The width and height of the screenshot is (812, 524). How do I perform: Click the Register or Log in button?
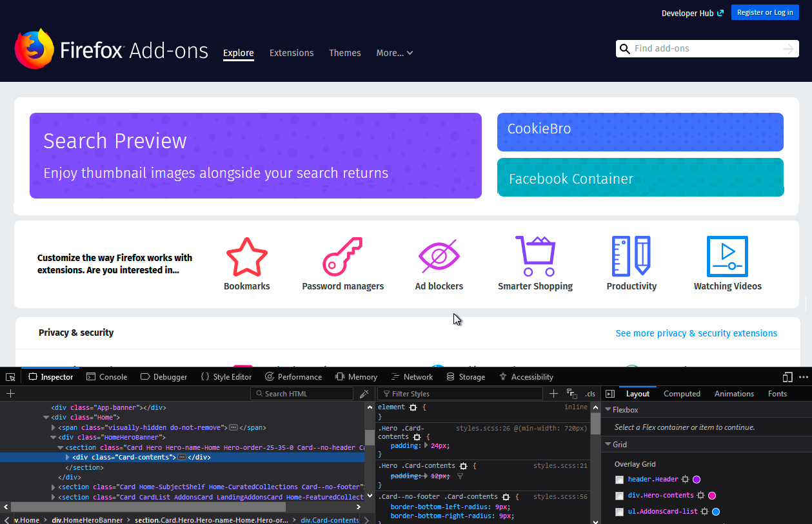(764, 12)
